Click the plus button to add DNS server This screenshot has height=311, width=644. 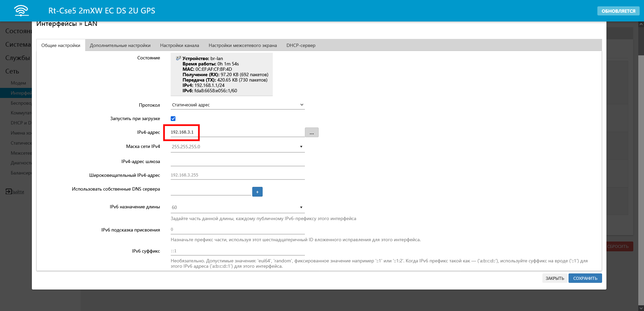point(257,192)
